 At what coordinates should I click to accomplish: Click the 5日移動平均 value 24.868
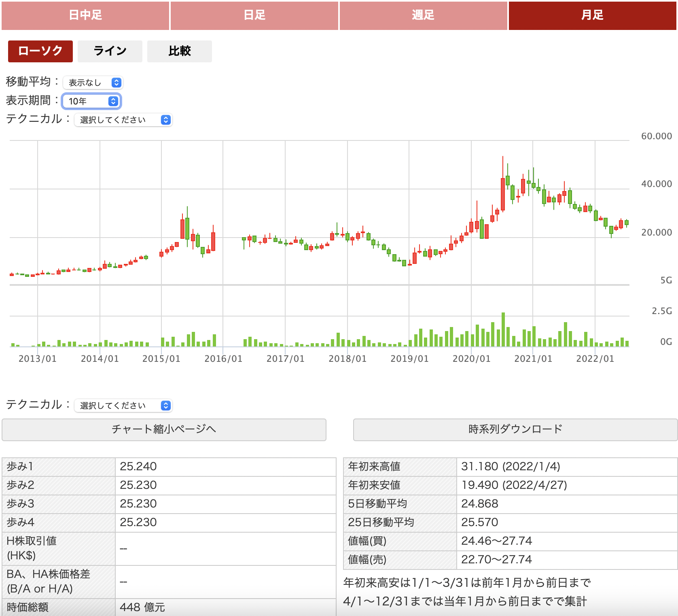(480, 504)
